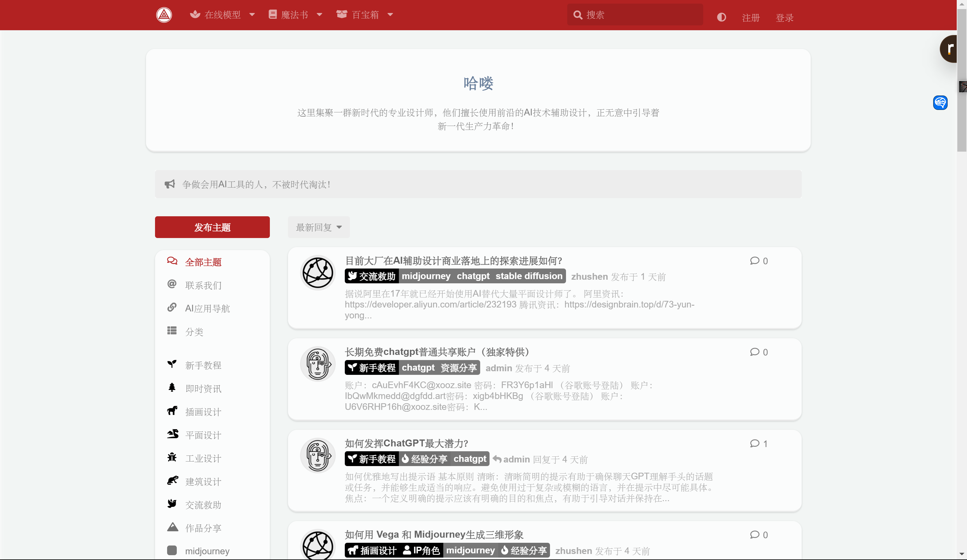Image resolution: width=967 pixels, height=560 pixels.
Task: Toggle dark mode half-circle icon
Action: [x=721, y=17]
